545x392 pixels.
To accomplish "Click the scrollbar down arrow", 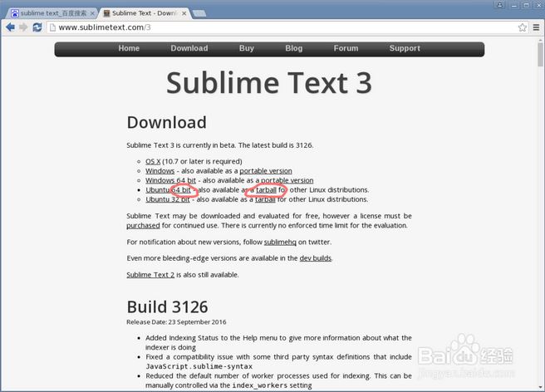I will point(540,387).
